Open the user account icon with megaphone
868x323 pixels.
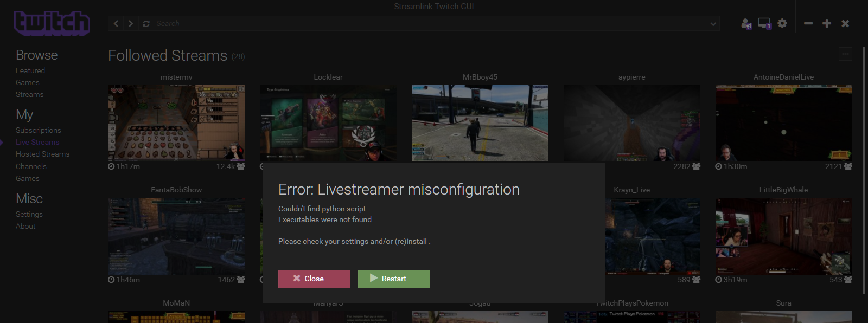746,23
